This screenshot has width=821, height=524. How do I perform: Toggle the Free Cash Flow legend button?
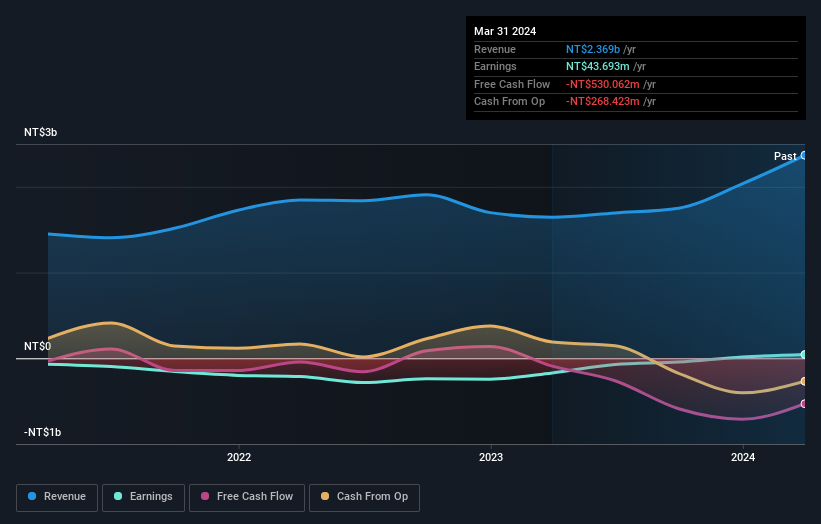coord(247,497)
